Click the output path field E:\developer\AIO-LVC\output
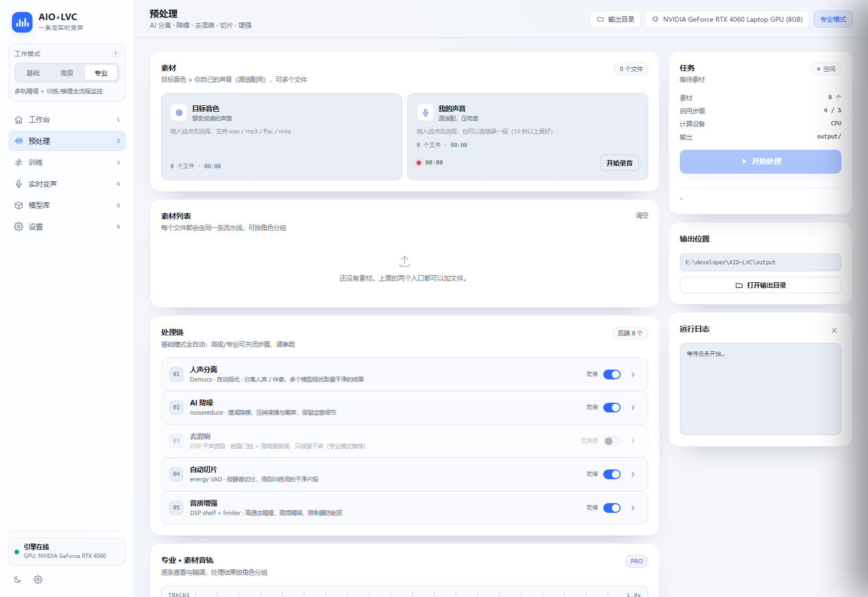 pyautogui.click(x=761, y=262)
